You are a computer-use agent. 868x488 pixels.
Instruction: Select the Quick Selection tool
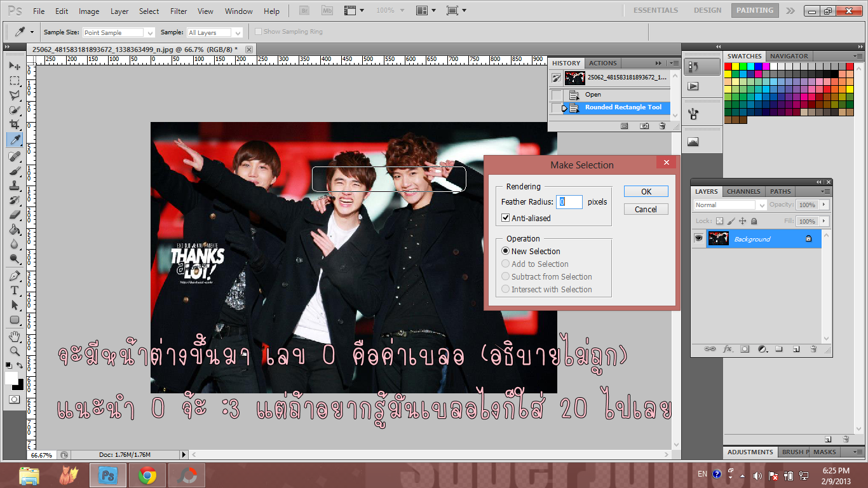coord(15,110)
